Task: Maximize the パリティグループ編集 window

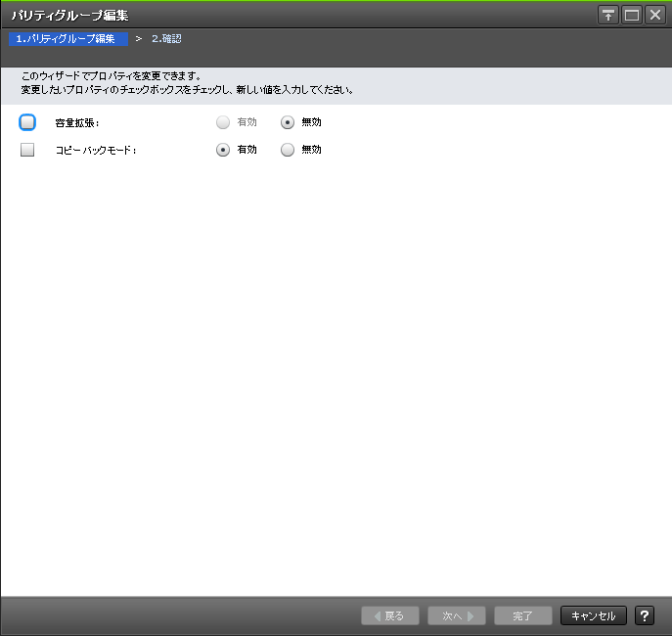Action: pyautogui.click(x=632, y=16)
